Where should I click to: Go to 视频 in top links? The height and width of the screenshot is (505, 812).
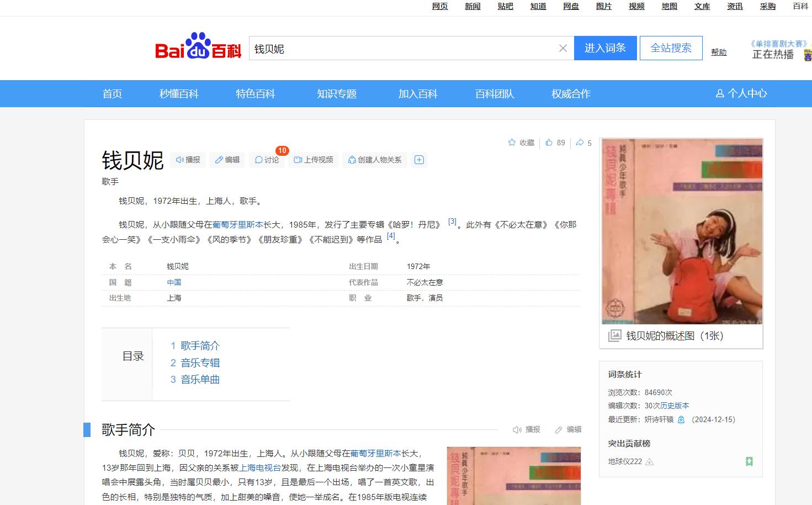tap(636, 6)
